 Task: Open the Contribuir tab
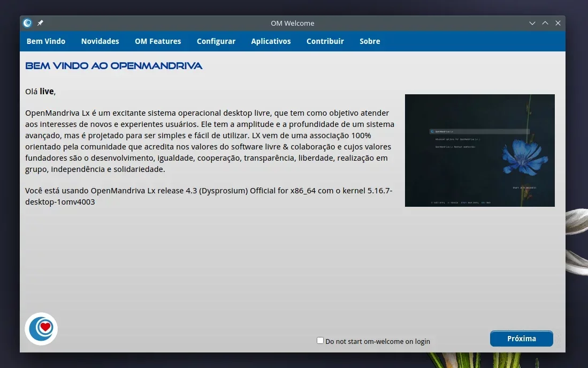click(325, 41)
